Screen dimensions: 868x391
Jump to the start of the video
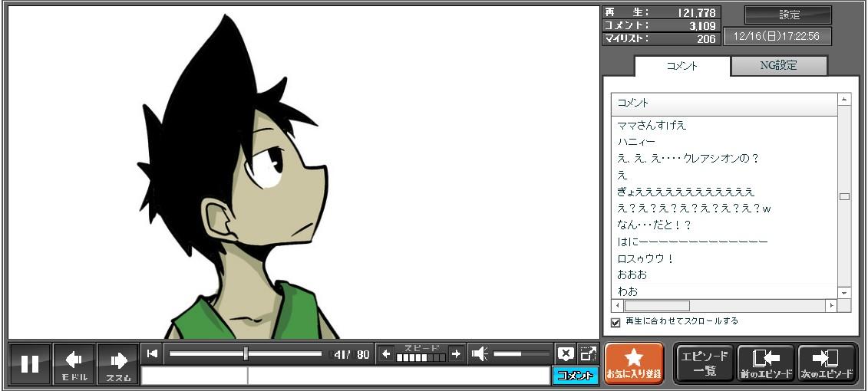pyautogui.click(x=153, y=353)
